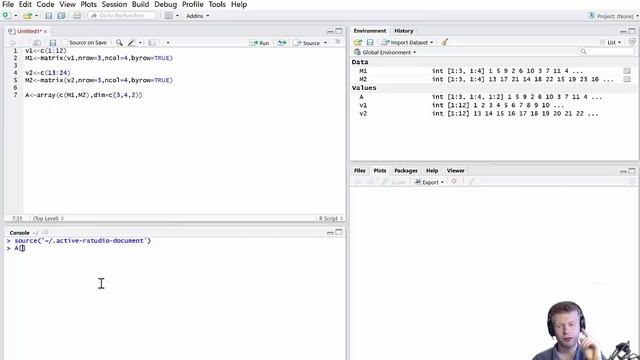Click the Clear workspace broom icon
This screenshot has height=360, width=640.
coord(444,42)
